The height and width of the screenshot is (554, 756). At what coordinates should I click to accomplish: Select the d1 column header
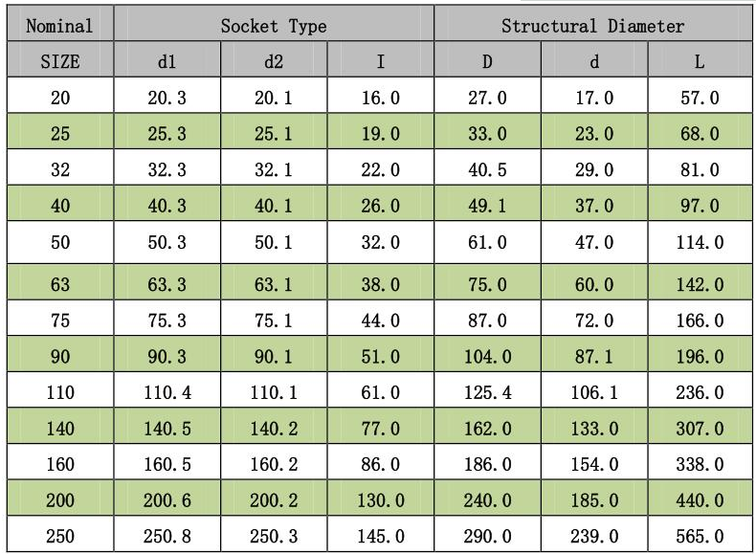167,59
